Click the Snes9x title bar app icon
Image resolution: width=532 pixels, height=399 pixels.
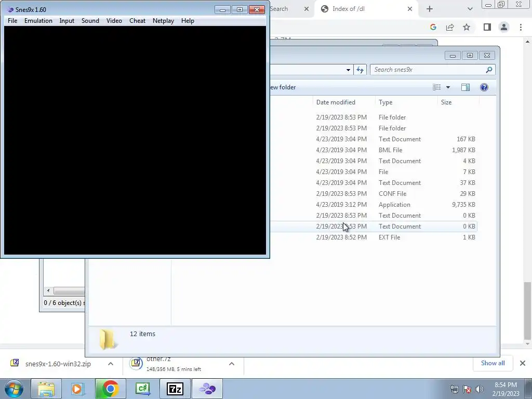pos(10,9)
